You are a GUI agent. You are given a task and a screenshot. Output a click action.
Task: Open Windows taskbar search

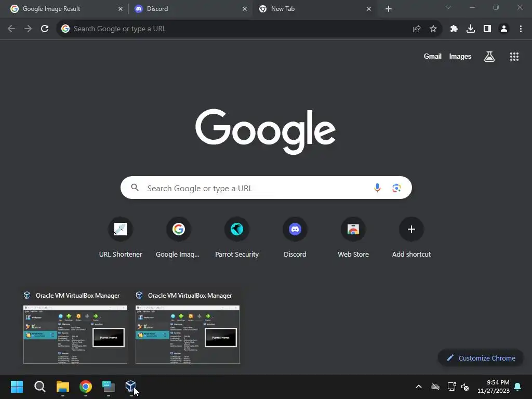pyautogui.click(x=39, y=387)
